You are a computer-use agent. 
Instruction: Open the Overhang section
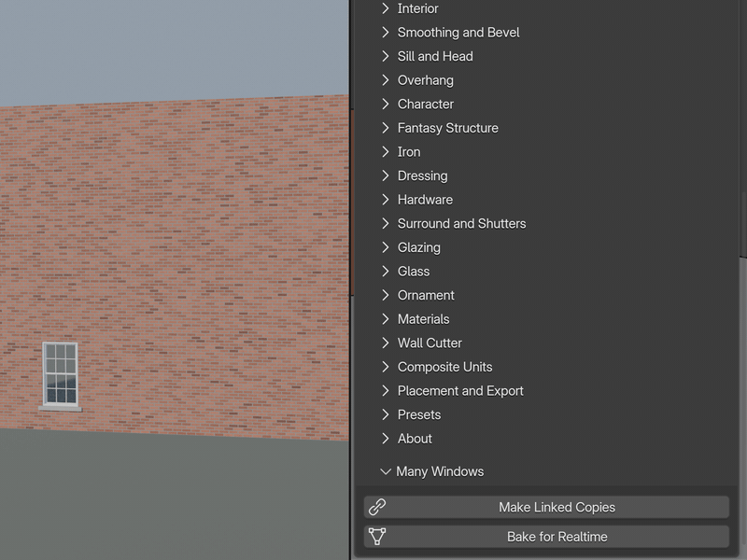pyautogui.click(x=416, y=80)
